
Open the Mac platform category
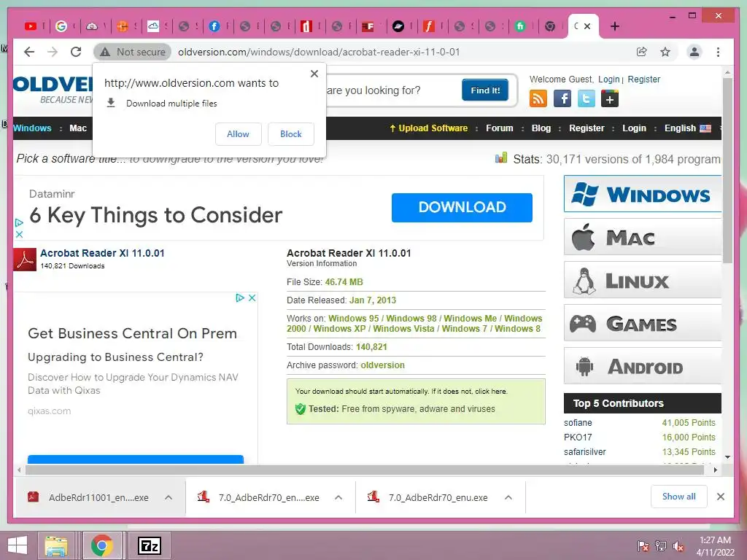pos(643,237)
